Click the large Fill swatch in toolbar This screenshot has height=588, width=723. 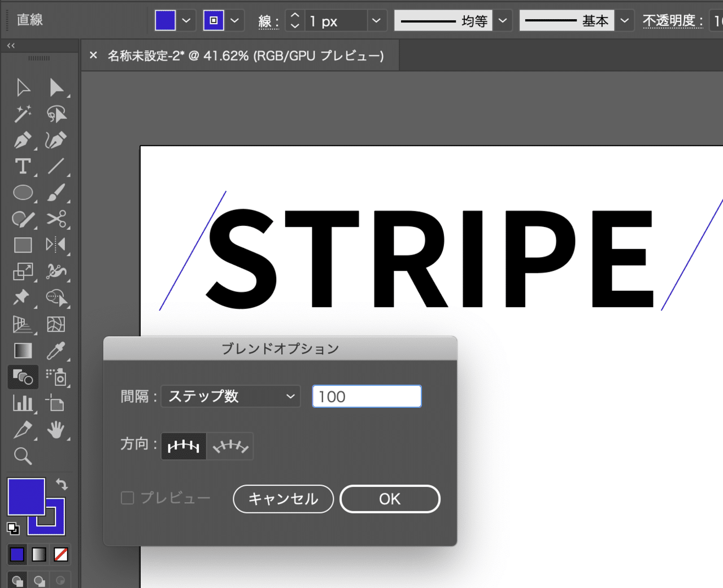click(26, 496)
